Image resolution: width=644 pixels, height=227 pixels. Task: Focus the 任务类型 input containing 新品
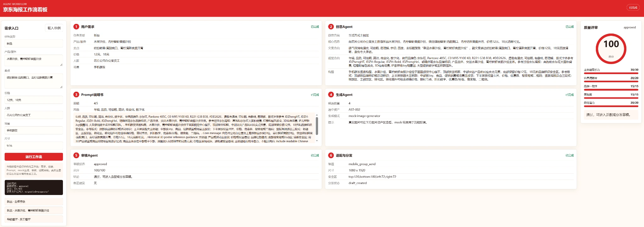coord(34,44)
